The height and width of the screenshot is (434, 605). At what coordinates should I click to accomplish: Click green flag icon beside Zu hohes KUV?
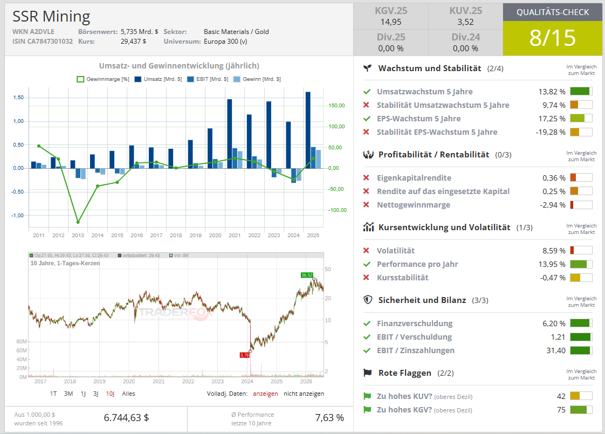coord(367,396)
